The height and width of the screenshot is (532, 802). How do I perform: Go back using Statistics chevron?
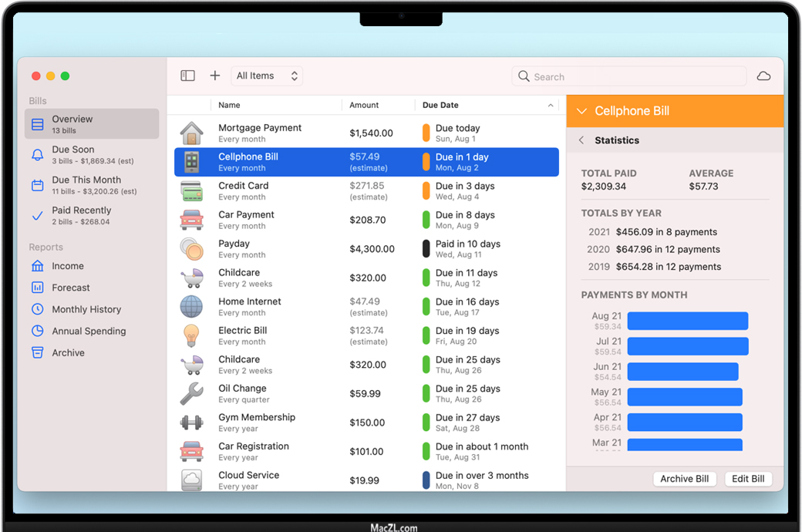581,140
